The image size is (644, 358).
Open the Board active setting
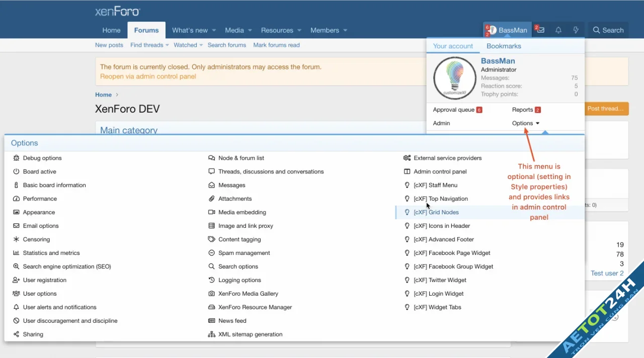pyautogui.click(x=39, y=171)
